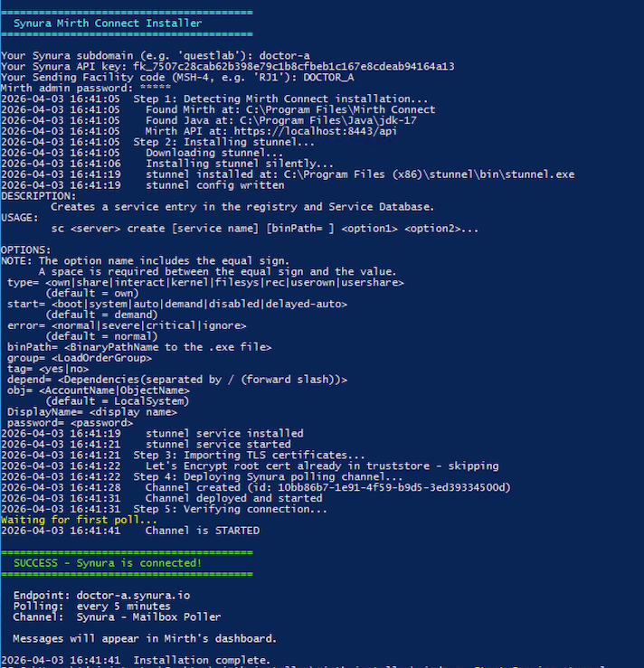
Task: Select Java path 'C:\Program Files\Java\jdk-17'
Action: tap(327, 120)
